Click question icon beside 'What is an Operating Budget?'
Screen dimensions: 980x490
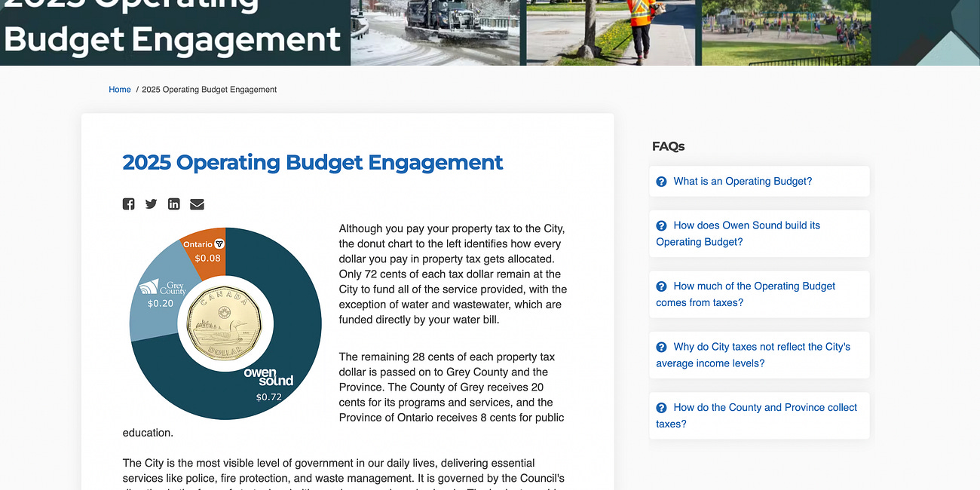(x=661, y=182)
